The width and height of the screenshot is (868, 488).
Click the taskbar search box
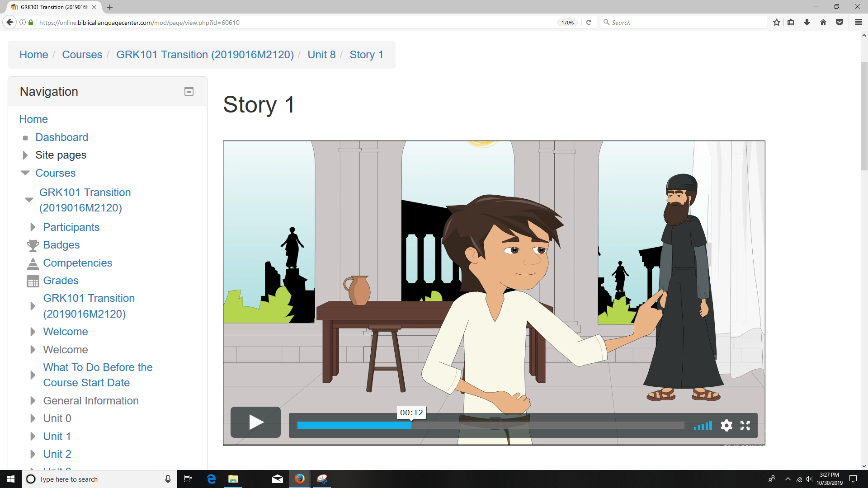tap(99, 479)
